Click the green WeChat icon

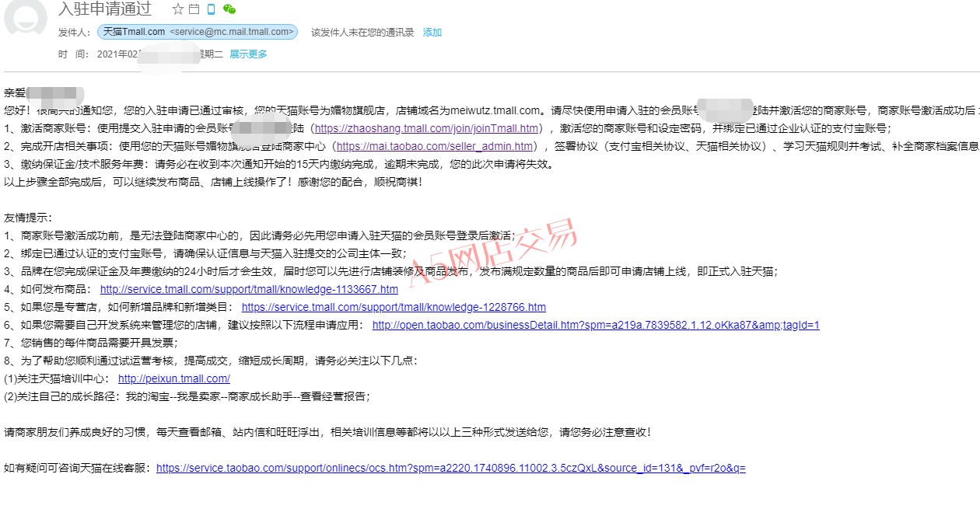click(x=229, y=9)
